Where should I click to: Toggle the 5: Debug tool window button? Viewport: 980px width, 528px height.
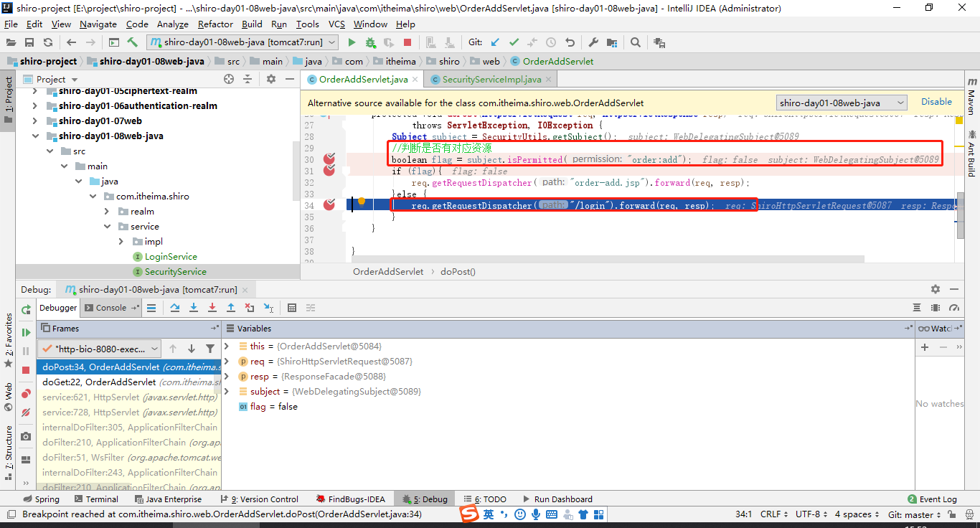click(424, 499)
